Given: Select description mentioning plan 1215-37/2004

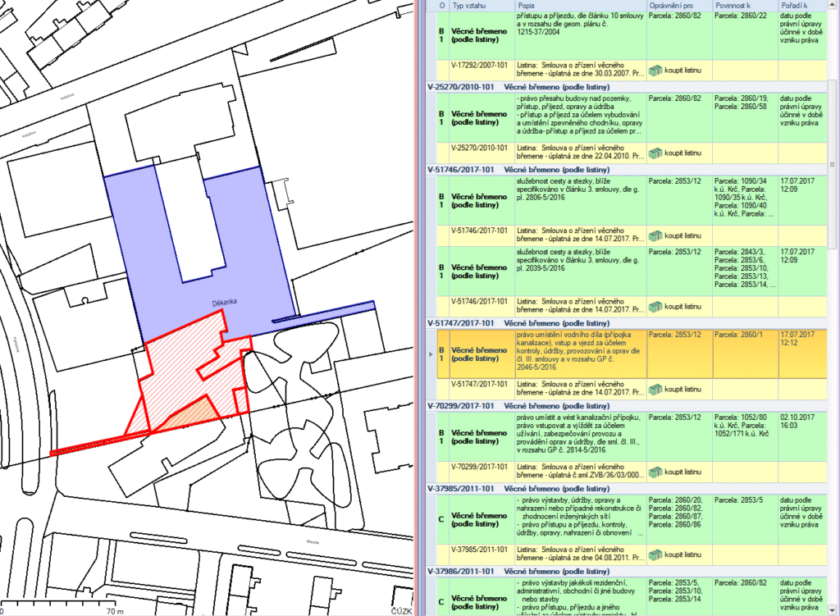Looking at the screenshot, I should (581, 35).
